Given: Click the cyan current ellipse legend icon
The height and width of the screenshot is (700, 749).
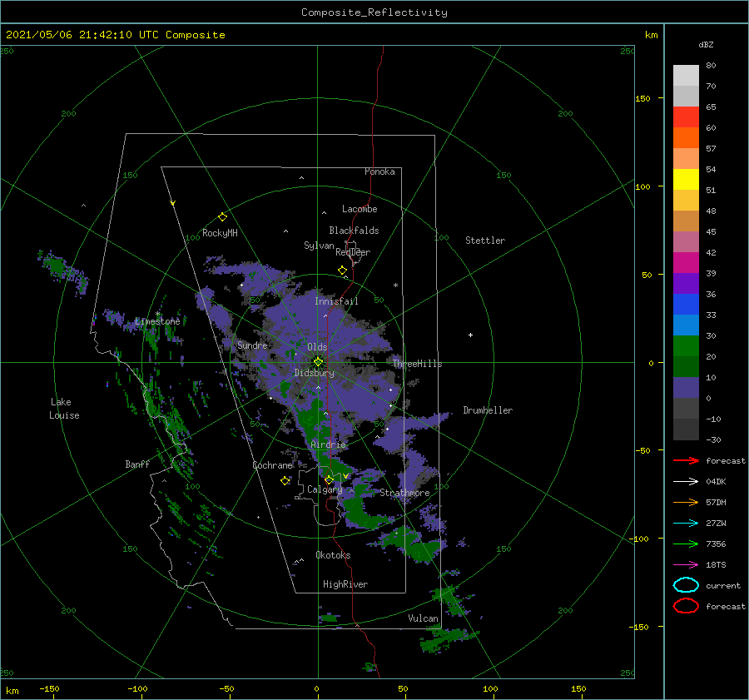Looking at the screenshot, I should [686, 585].
